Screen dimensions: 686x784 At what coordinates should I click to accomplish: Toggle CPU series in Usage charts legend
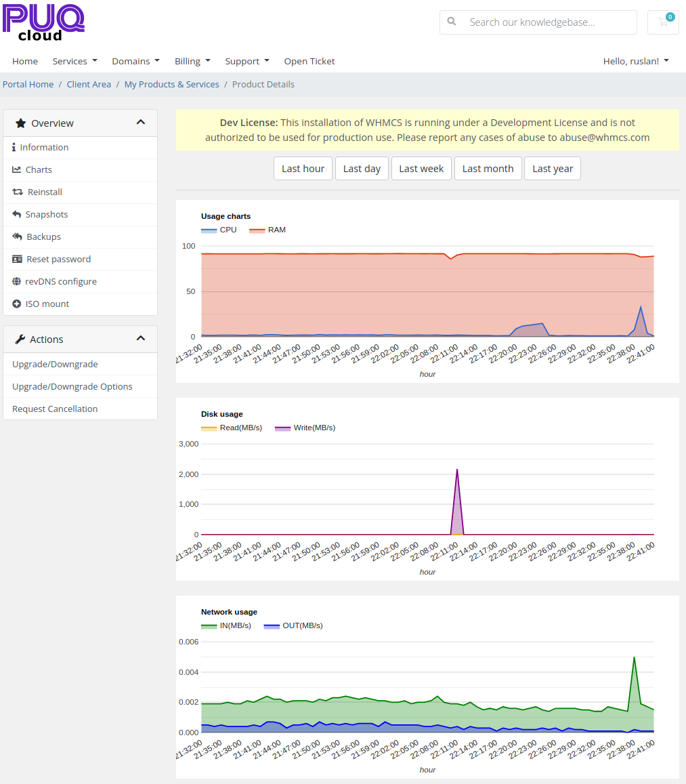218,230
